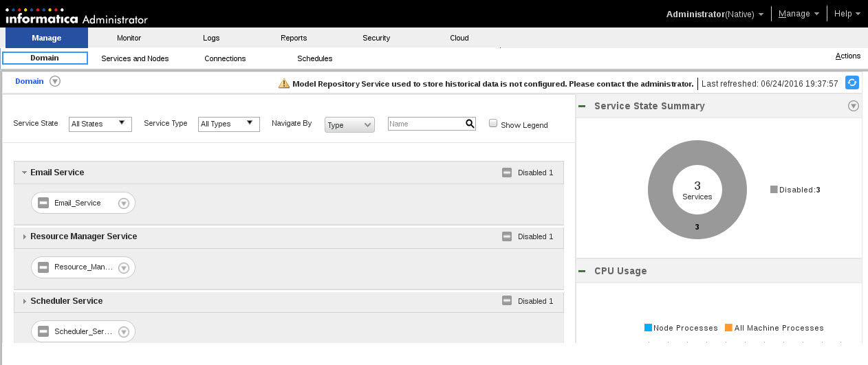Go to the Cloud tab
This screenshot has height=365, width=868.
click(459, 38)
